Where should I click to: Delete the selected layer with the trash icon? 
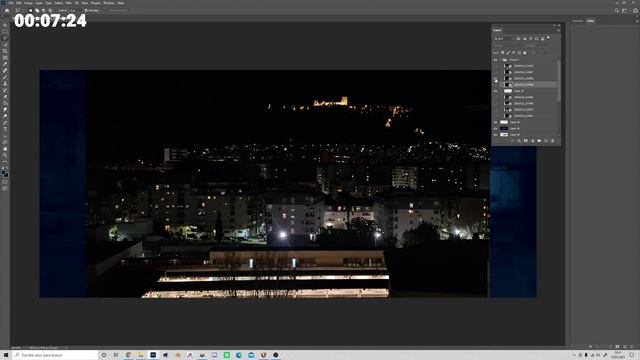tap(553, 140)
